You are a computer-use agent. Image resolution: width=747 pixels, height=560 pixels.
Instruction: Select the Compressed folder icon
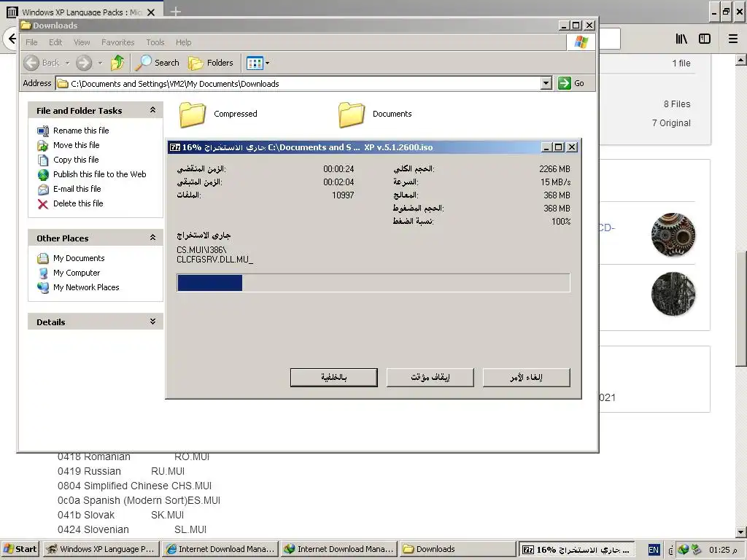click(x=193, y=114)
